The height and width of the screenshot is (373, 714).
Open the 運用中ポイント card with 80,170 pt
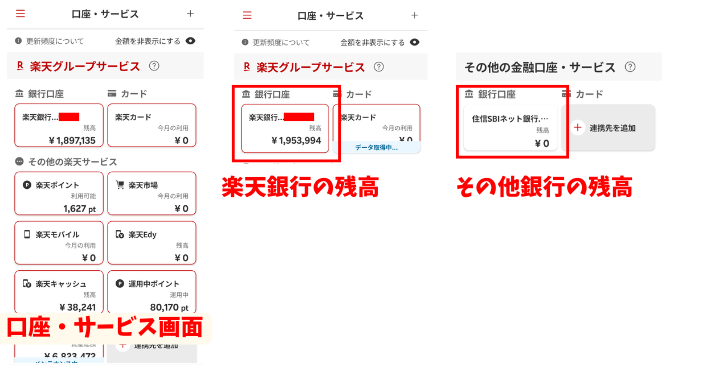[x=152, y=292]
